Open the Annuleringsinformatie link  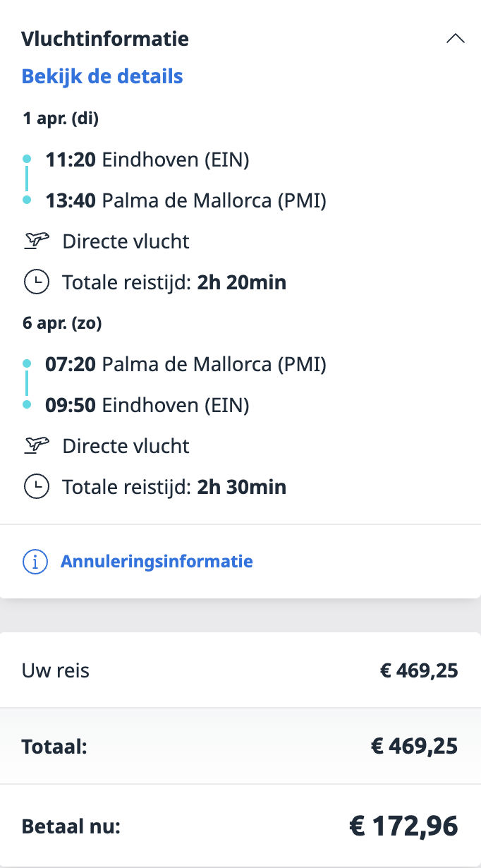point(157,562)
